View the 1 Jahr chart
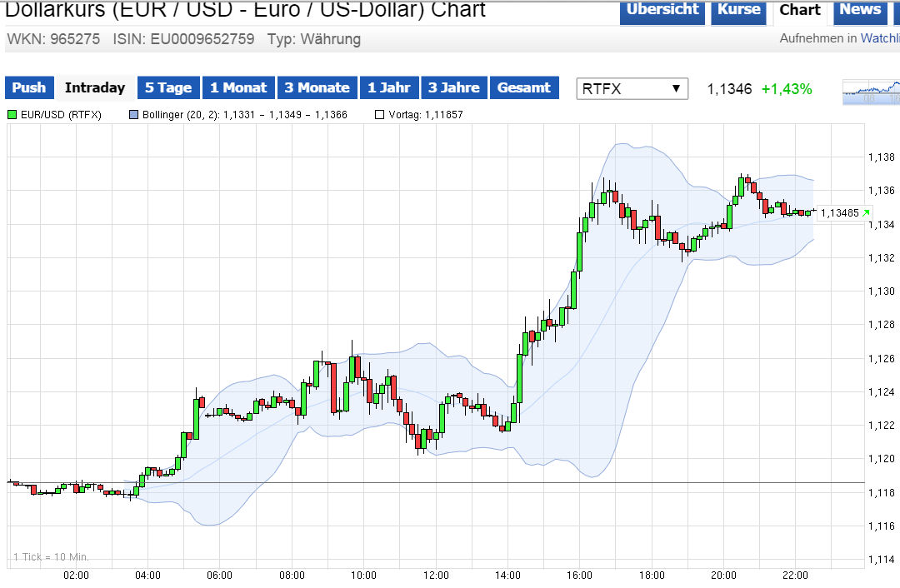 [389, 87]
